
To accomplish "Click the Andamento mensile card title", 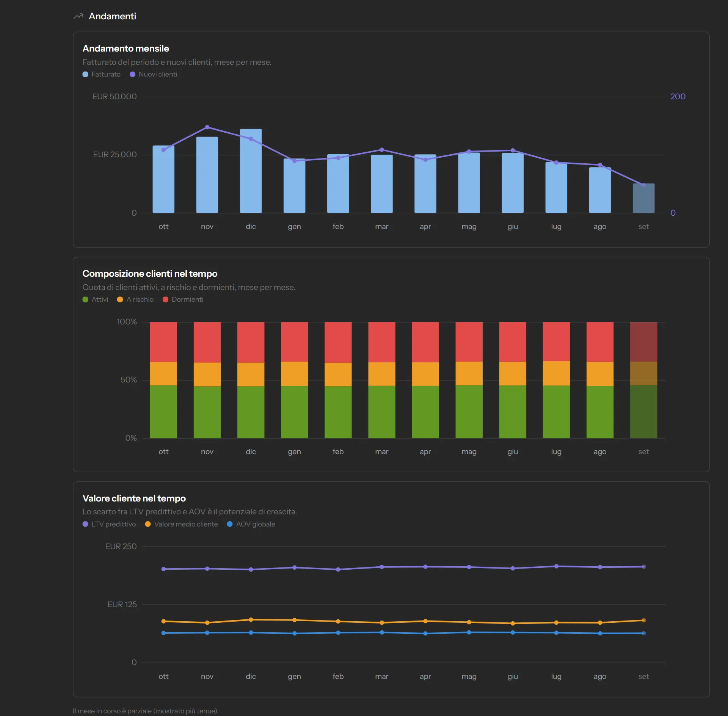I will coord(126,49).
